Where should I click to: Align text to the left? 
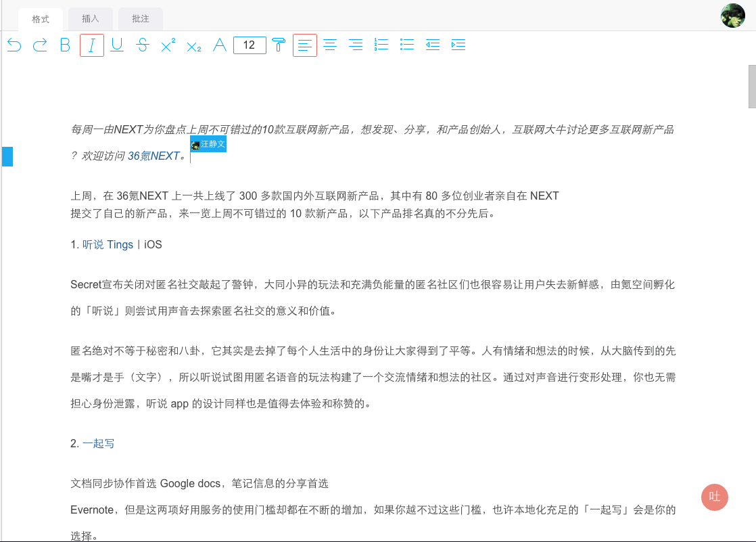(x=305, y=45)
